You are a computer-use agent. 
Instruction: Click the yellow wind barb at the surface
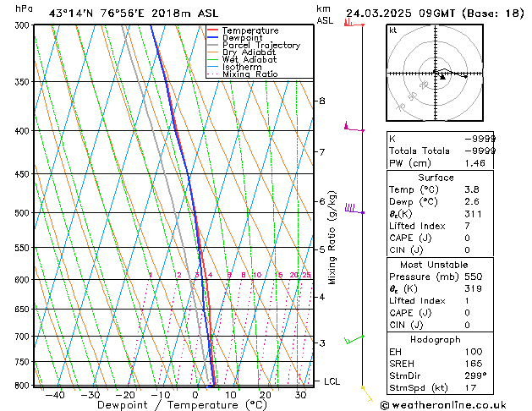(x=366, y=391)
